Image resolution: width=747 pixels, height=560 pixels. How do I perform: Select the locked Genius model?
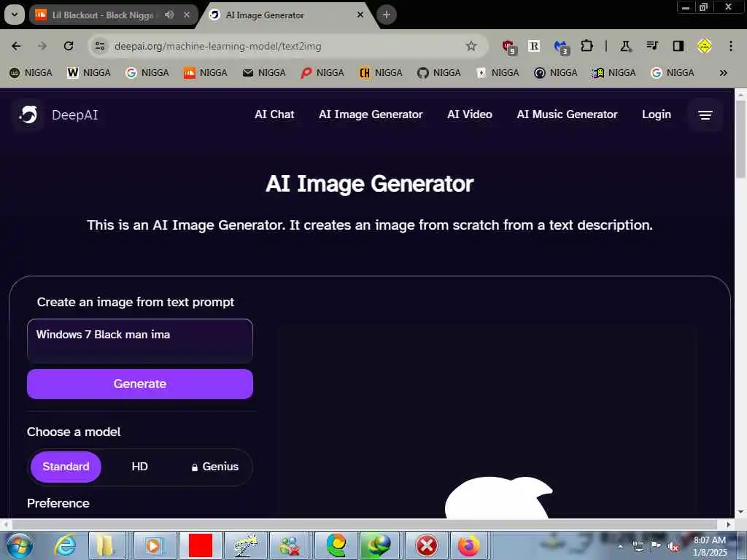coord(215,467)
